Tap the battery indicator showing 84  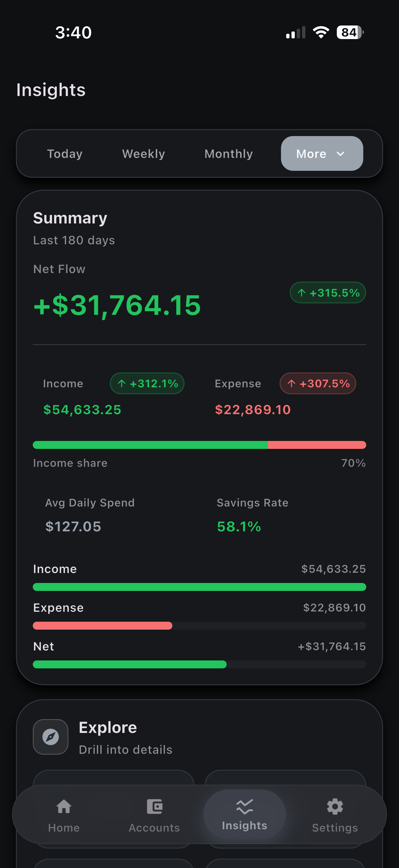pos(350,32)
